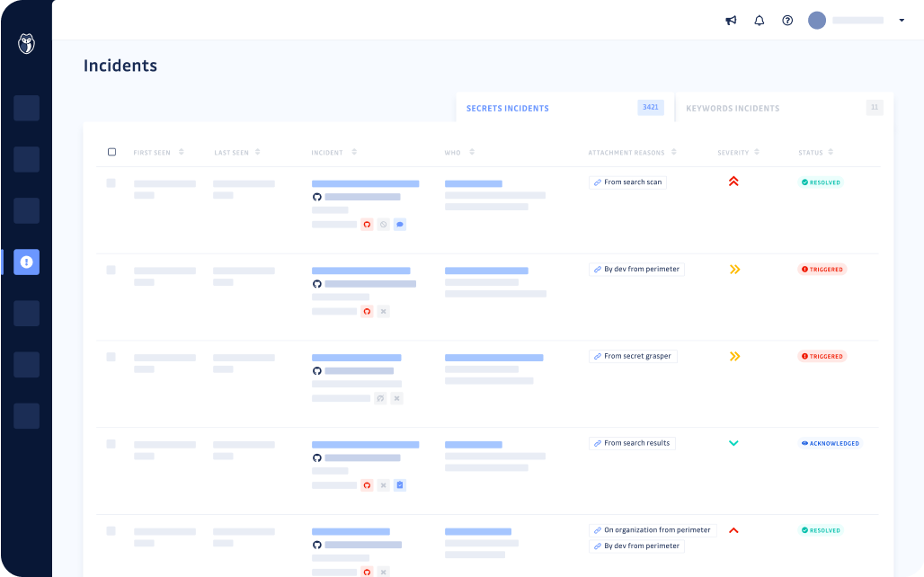Check the third incident row checkbox
Screen dimensions: 924x577
click(x=111, y=357)
